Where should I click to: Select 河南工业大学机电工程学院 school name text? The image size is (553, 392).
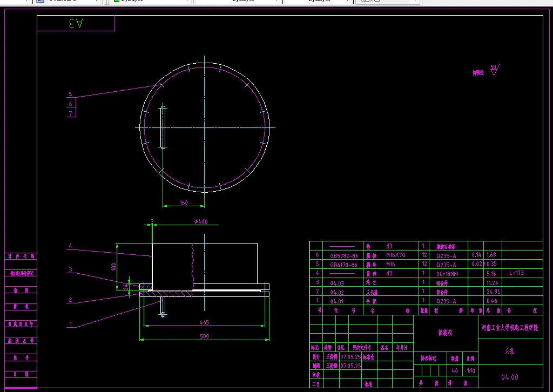(510, 328)
